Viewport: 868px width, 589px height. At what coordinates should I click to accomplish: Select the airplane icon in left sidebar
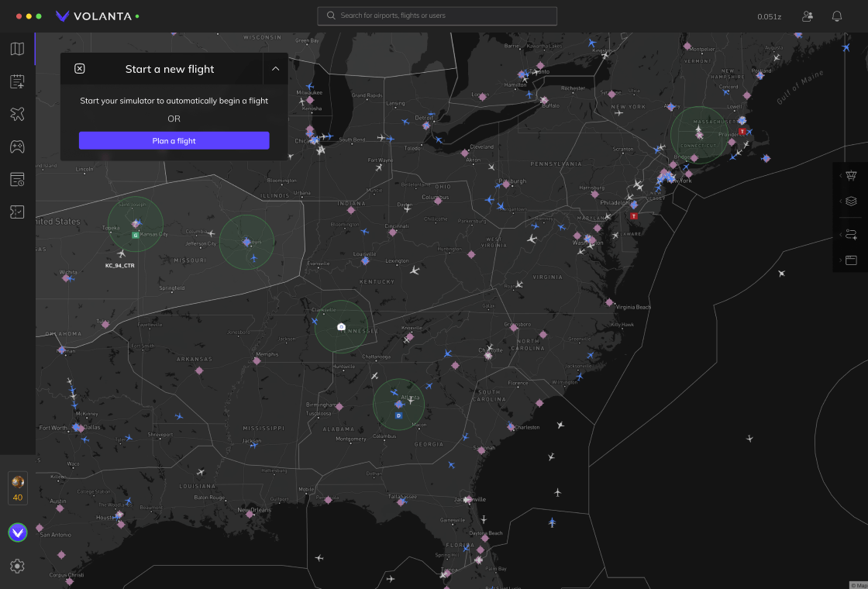tap(17, 114)
